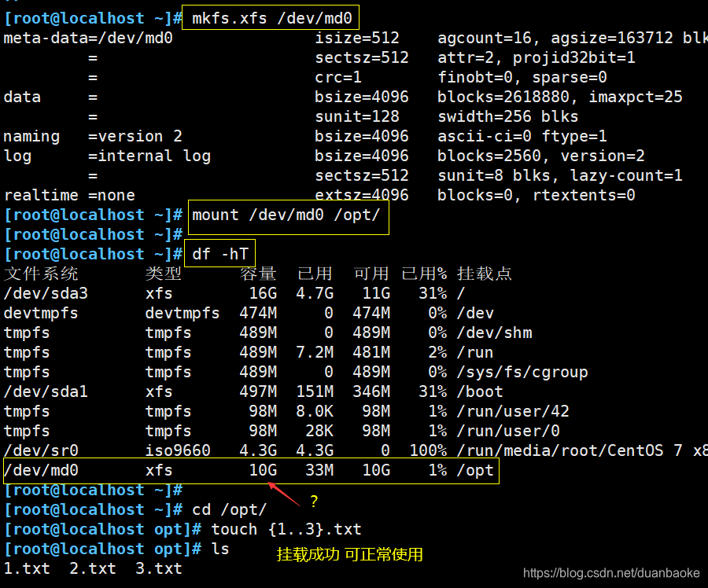Click the 'blocks=2618880,' value
This screenshot has height=588, width=708.
coord(507,97)
